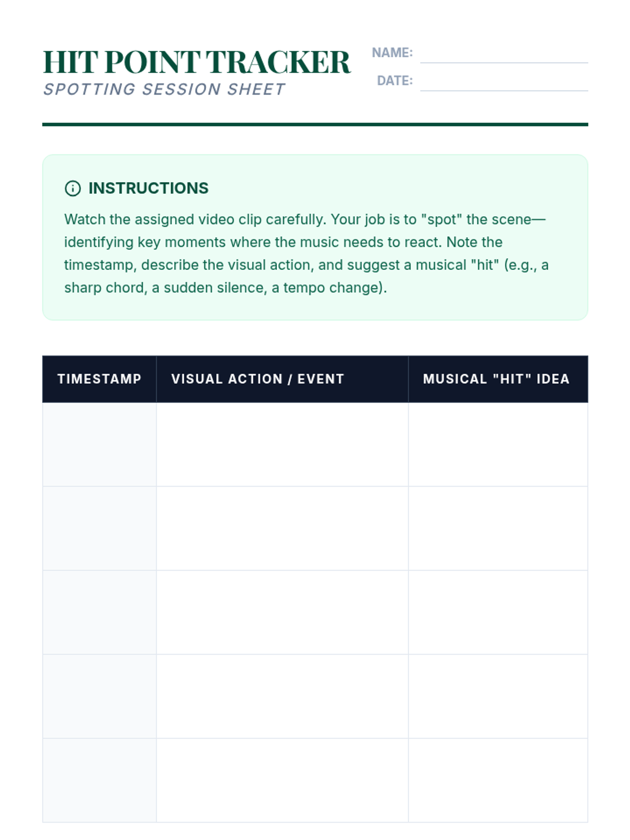Click the Spotting Session Sheet subtitle
Image resolution: width=630 pixels, height=840 pixels.
pyautogui.click(x=164, y=89)
